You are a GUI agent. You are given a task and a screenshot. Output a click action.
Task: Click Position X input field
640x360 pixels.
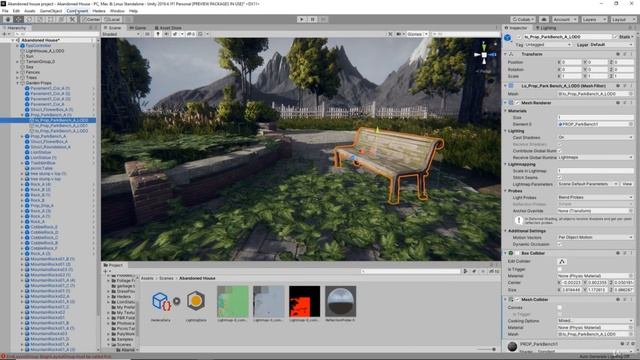[571, 62]
